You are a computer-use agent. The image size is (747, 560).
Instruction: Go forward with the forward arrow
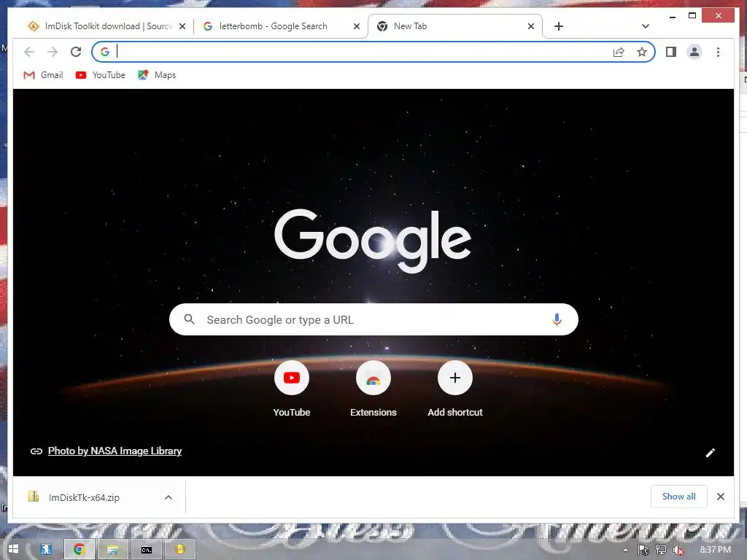pyautogui.click(x=53, y=52)
